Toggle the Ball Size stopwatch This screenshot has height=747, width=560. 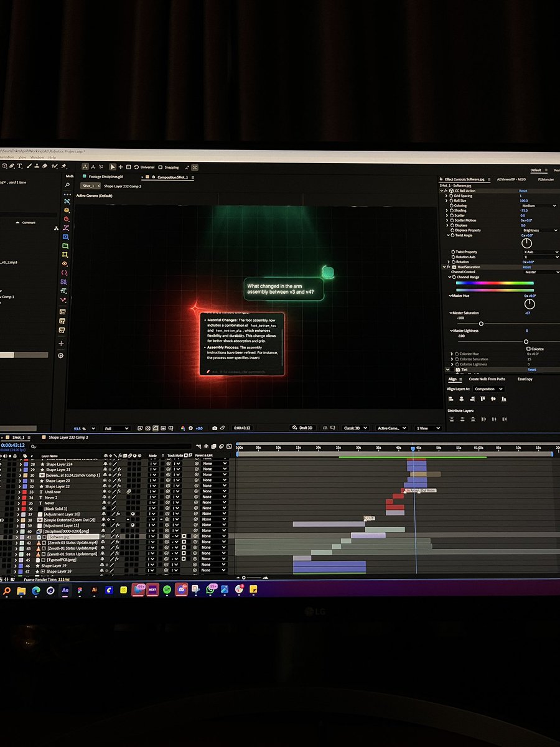pyautogui.click(x=452, y=200)
